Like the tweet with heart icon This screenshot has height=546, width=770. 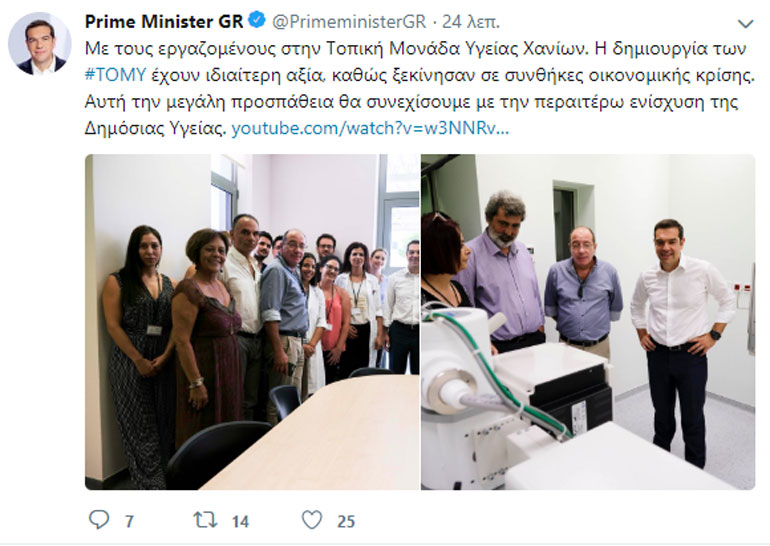[312, 520]
